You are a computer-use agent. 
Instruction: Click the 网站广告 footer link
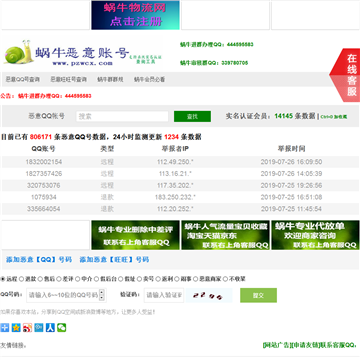pyautogui.click(x=277, y=345)
